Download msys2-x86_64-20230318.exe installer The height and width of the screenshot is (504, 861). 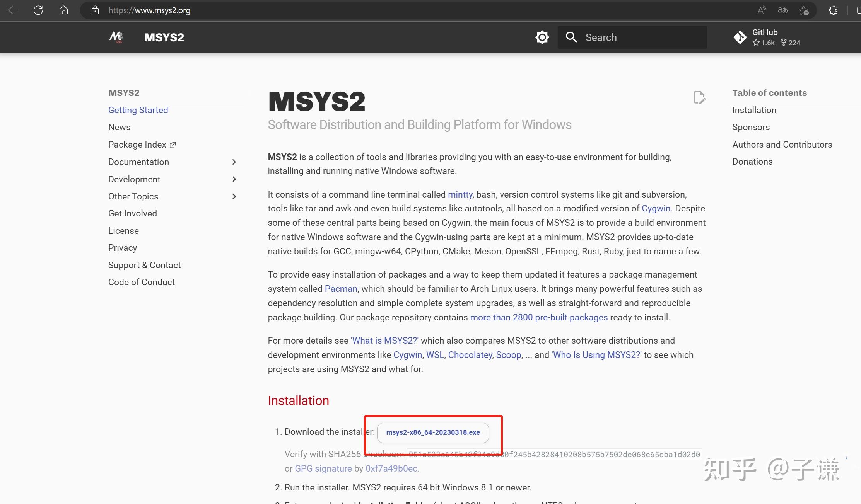(x=433, y=432)
